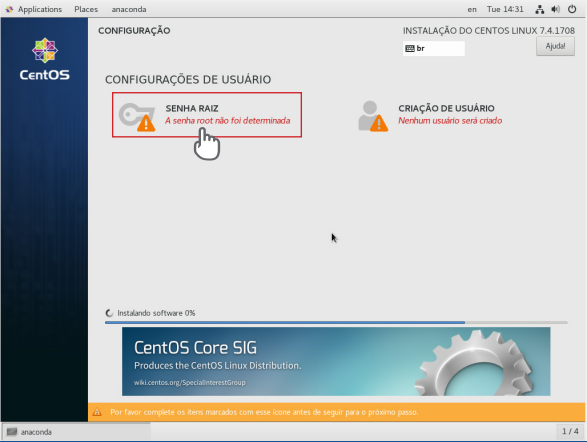Open the Places menu
Image resolution: width=587 pixels, height=442 pixels.
86,9
